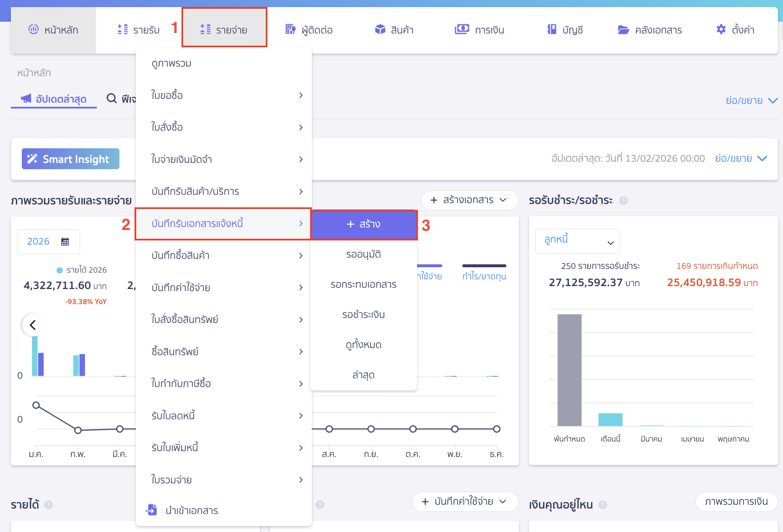Click the import icon for นำเข้าเอกสาร
Image resolution: width=783 pixels, height=532 pixels.
[151, 510]
